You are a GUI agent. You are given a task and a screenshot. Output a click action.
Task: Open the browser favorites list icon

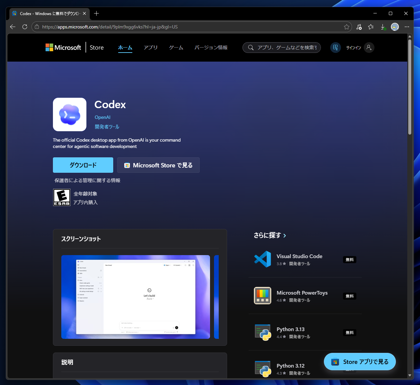pos(371,27)
